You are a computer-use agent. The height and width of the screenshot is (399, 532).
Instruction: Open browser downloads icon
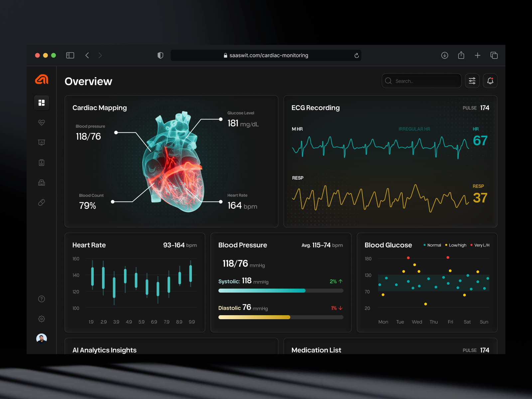coord(445,56)
